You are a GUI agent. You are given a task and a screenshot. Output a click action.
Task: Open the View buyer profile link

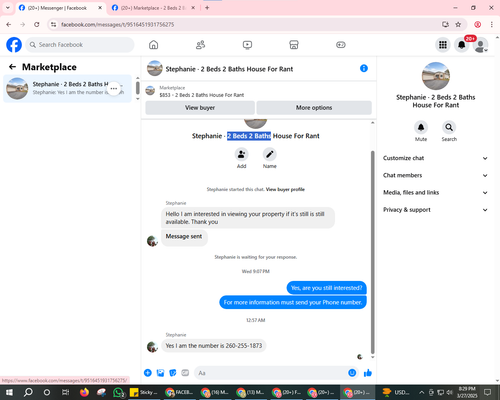(285, 189)
